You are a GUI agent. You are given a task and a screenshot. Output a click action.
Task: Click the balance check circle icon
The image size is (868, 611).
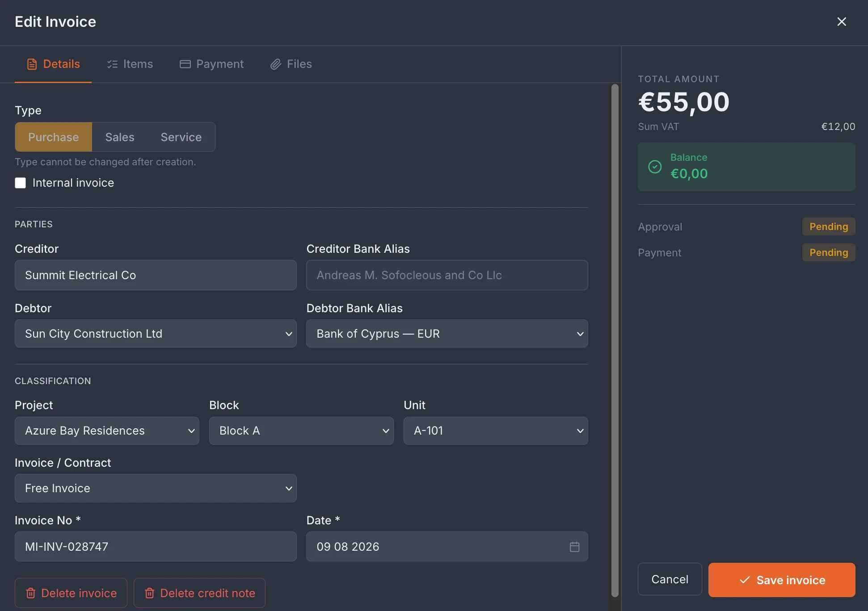655,167
